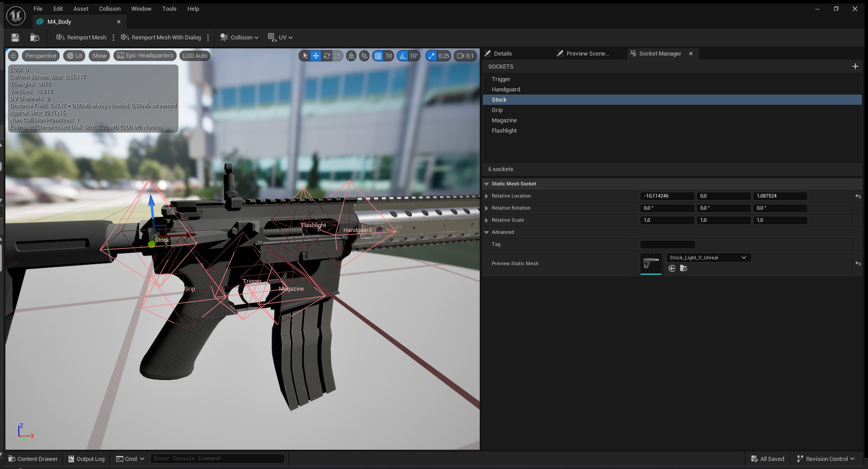This screenshot has height=469, width=868.
Task: Activate the translate (move) tool
Action: coord(316,56)
